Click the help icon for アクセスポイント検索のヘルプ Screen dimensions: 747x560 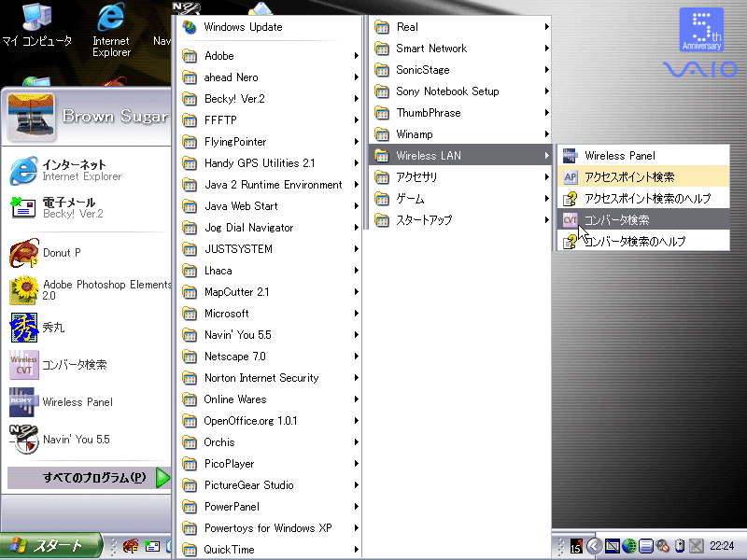[571, 199]
